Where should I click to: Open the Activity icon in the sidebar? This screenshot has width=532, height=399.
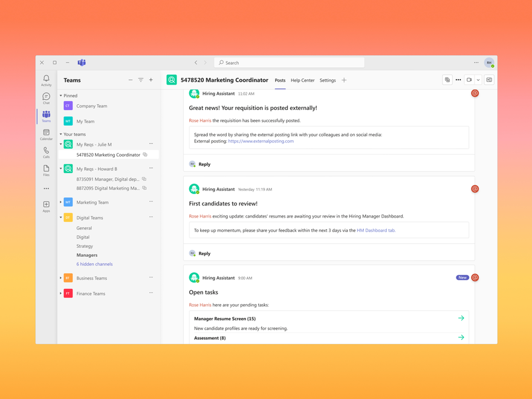coord(46,80)
